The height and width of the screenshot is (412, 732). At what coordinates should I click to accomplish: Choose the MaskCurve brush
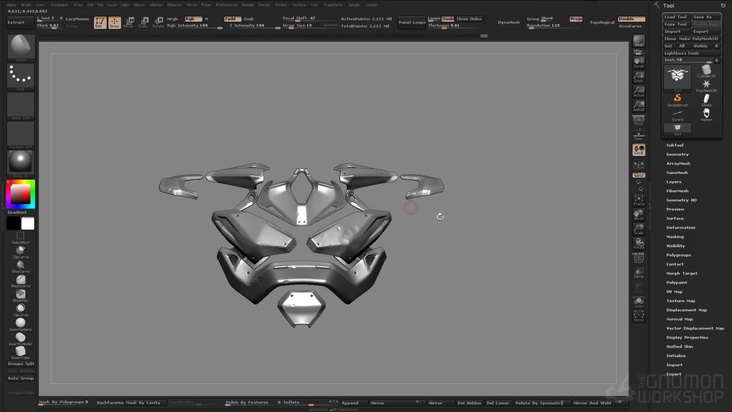coord(21,280)
